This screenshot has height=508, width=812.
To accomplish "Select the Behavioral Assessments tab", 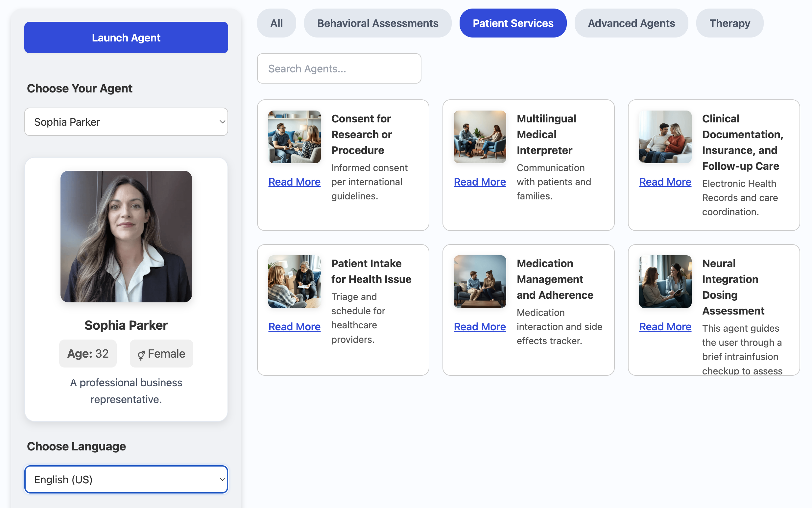I will click(377, 23).
